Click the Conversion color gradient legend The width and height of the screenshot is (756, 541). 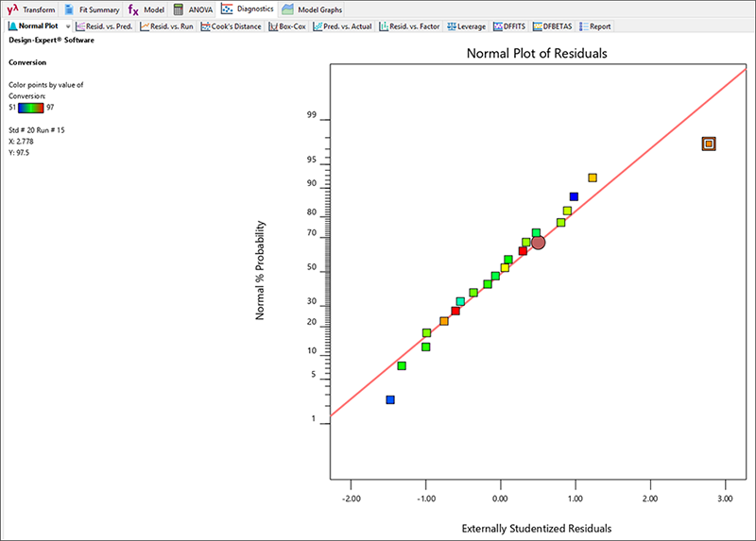tap(30, 108)
